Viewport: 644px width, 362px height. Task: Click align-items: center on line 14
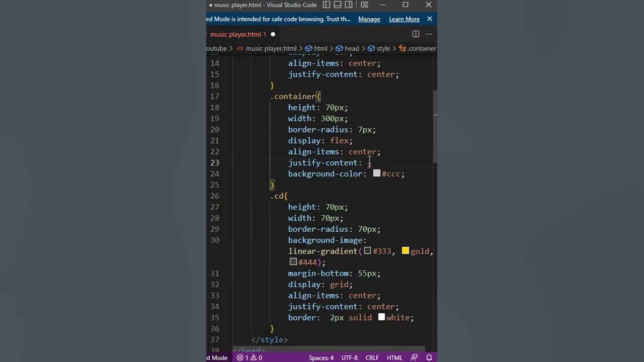tap(334, 63)
